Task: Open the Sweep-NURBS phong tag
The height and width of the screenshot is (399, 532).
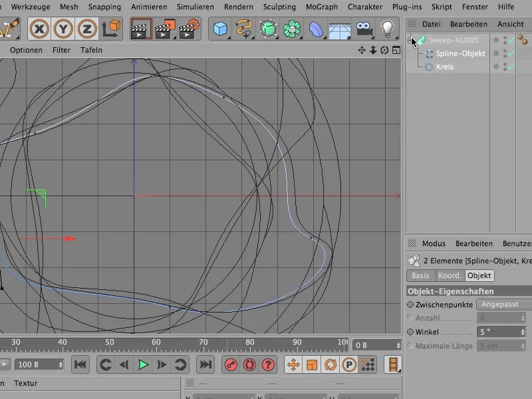Action: [x=523, y=40]
